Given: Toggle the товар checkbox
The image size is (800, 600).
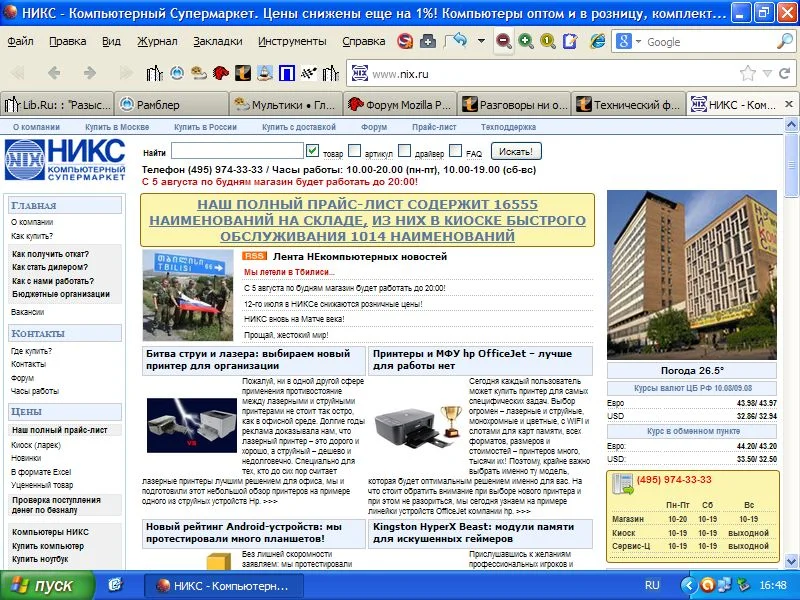Looking at the screenshot, I should [x=312, y=150].
